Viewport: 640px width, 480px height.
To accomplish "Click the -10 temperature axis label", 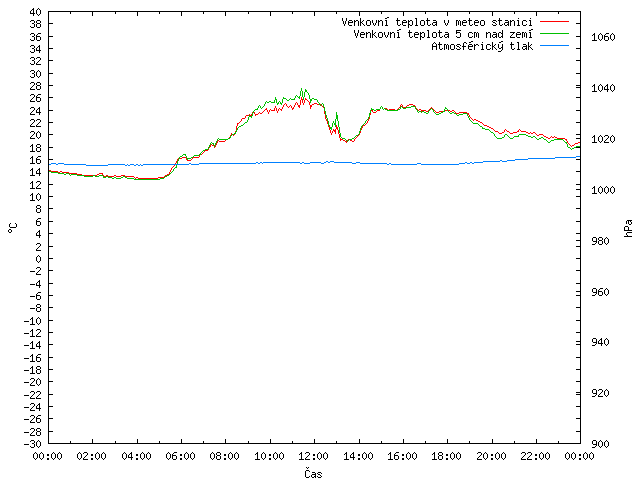I will (x=33, y=321).
